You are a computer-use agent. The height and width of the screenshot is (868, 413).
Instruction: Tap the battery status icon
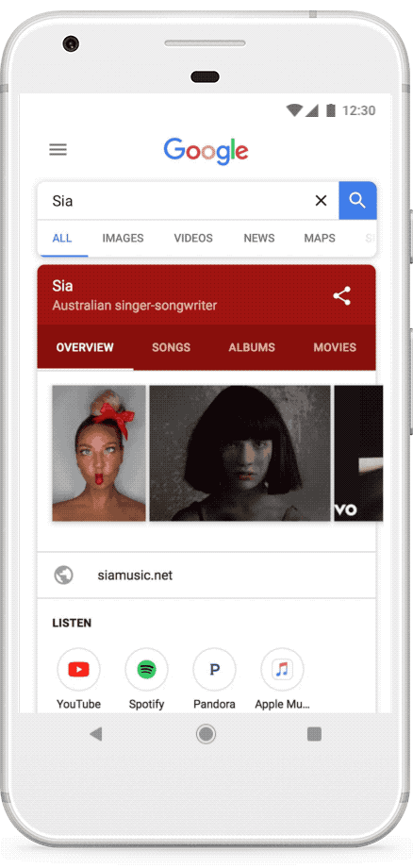click(331, 110)
